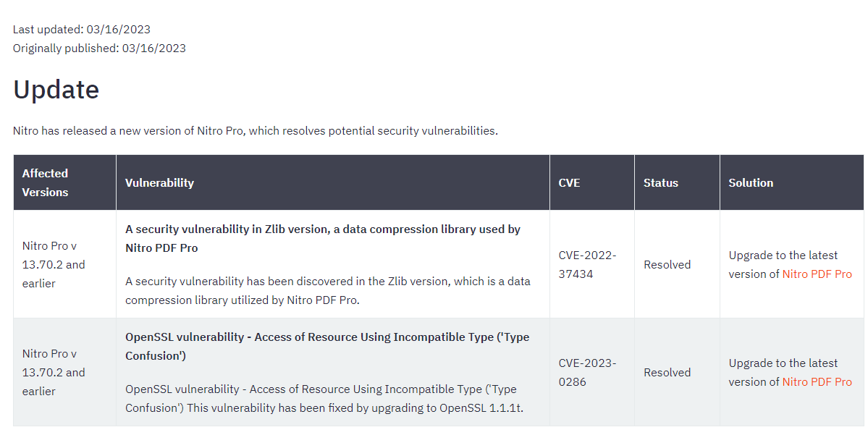Click Resolved status in Zlib row
The image size is (868, 435).
pos(667,264)
